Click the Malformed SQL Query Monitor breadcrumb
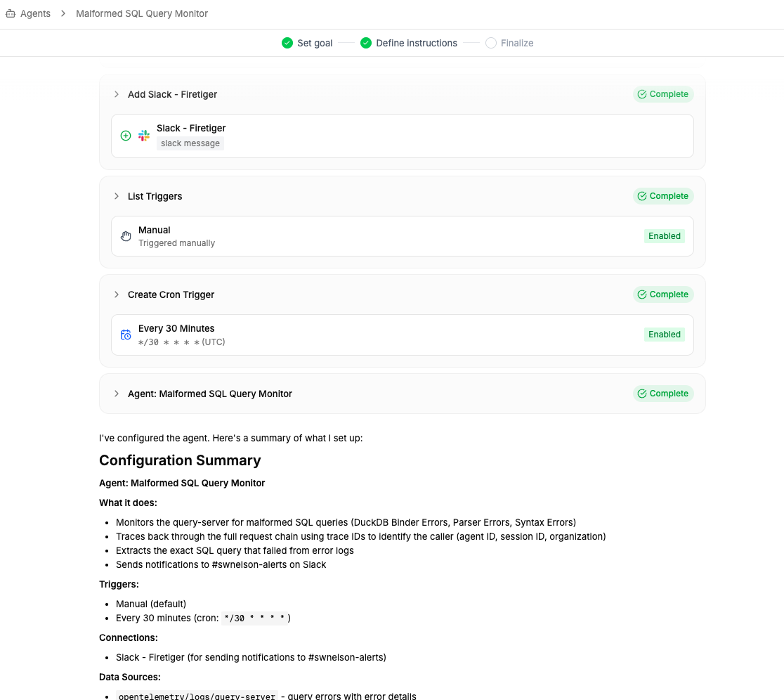The height and width of the screenshot is (700, 784). (142, 13)
